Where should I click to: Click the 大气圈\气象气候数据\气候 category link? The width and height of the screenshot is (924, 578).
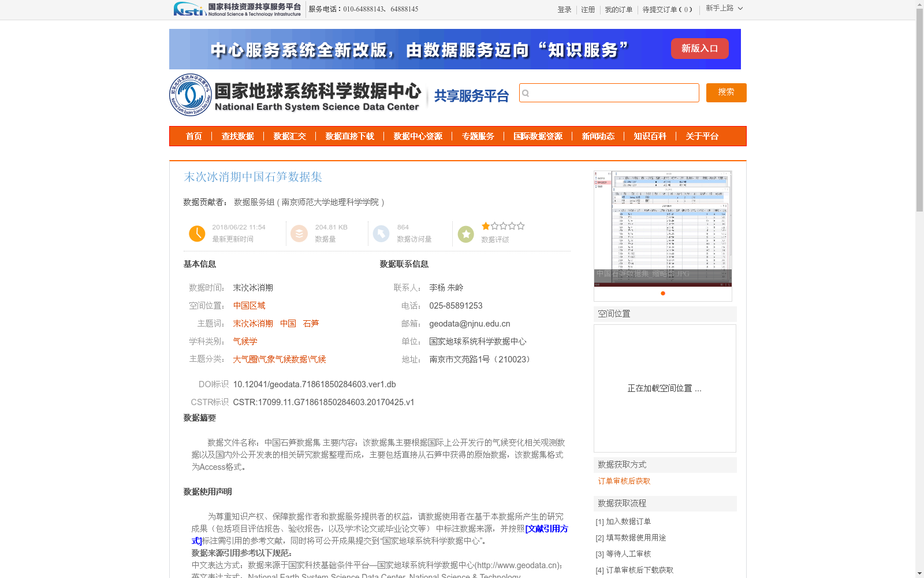[x=280, y=360]
